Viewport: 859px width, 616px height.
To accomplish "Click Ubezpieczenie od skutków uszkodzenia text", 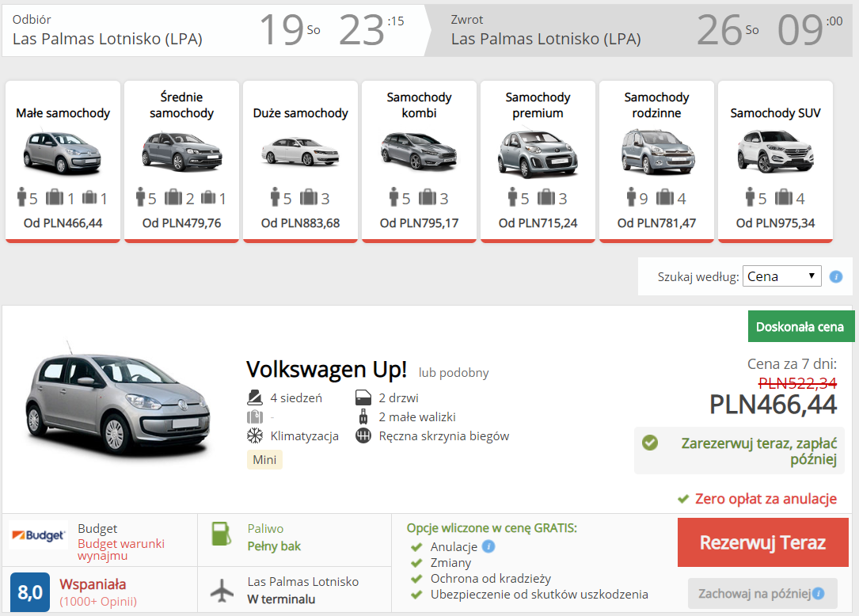I will coord(539,594).
